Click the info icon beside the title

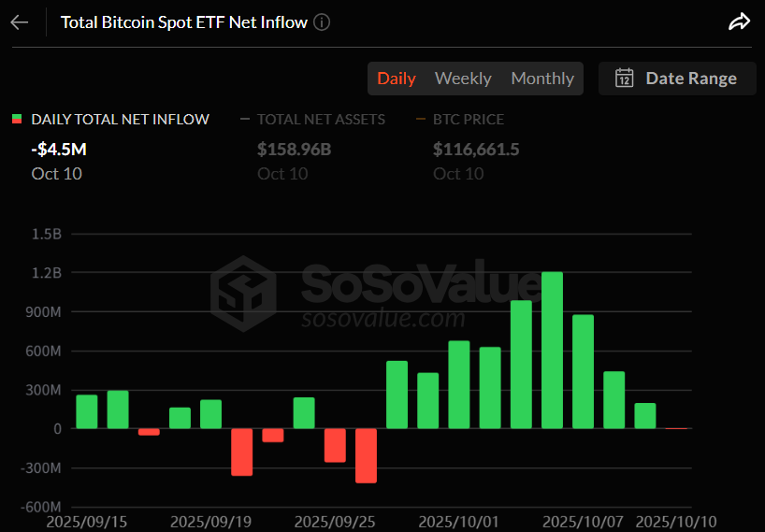(x=322, y=22)
